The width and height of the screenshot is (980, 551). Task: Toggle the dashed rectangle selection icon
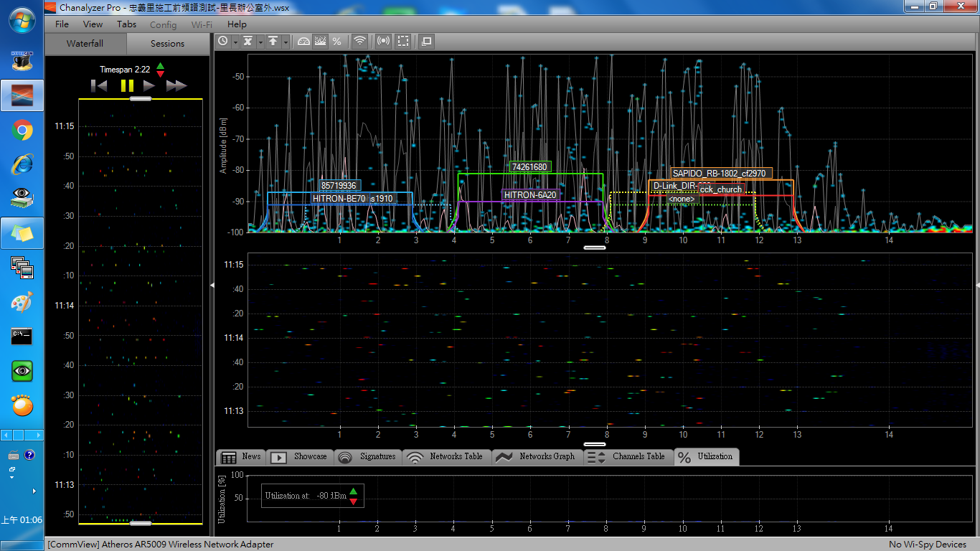click(404, 42)
